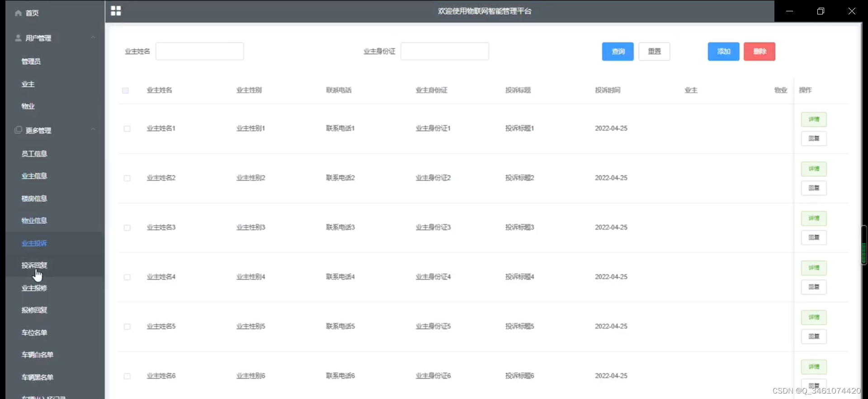Click the 2022-04-25 date in row 业主姓名6
The image size is (868, 399).
click(611, 376)
